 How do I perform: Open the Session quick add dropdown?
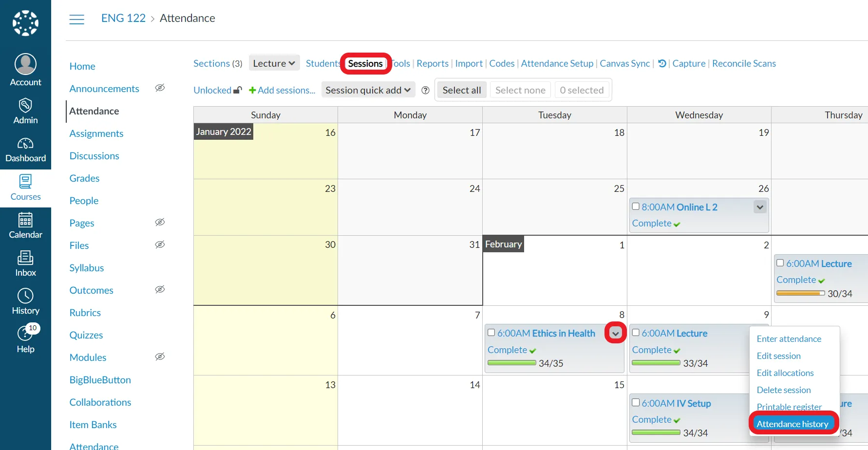(x=368, y=90)
